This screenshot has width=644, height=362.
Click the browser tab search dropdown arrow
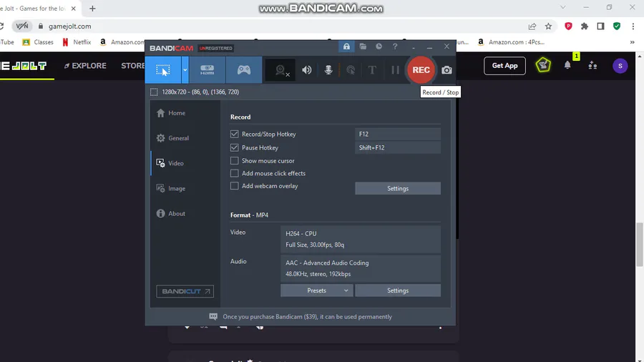tap(562, 7)
